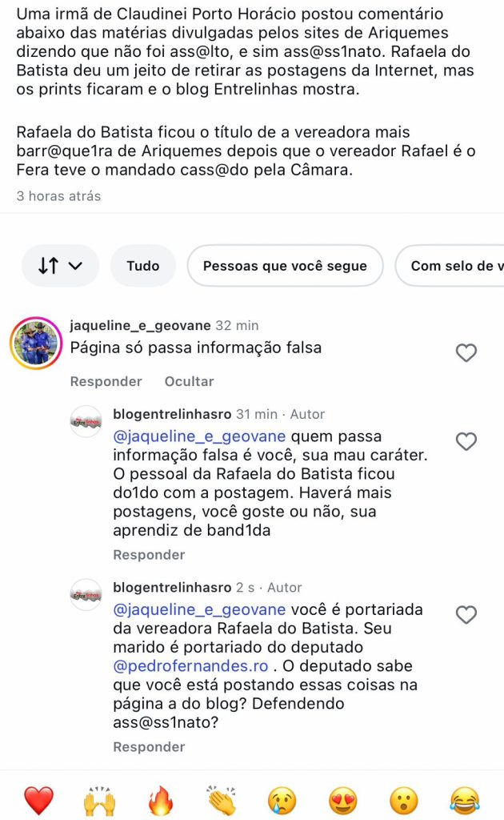Reply to the blog's 31 min comment
The image size is (504, 820).
tap(149, 555)
